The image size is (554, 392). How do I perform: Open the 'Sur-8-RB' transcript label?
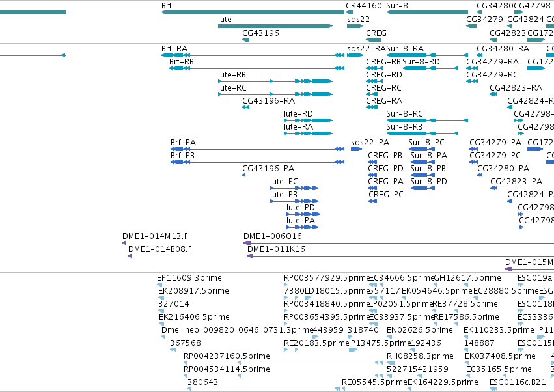pos(404,126)
